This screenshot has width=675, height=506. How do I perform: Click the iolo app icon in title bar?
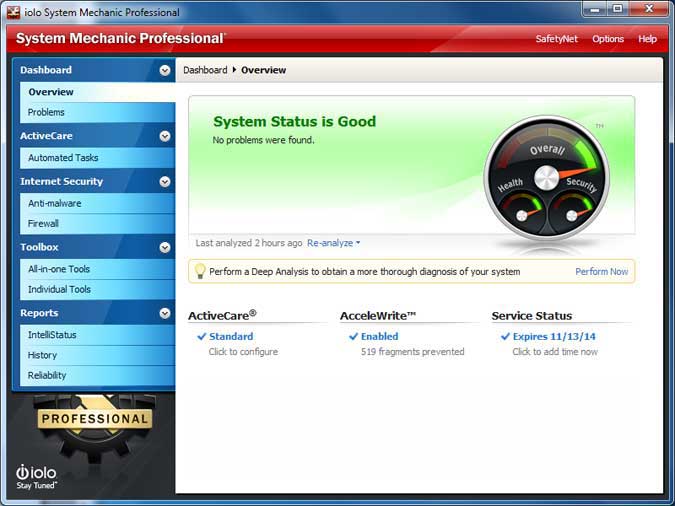(13, 12)
